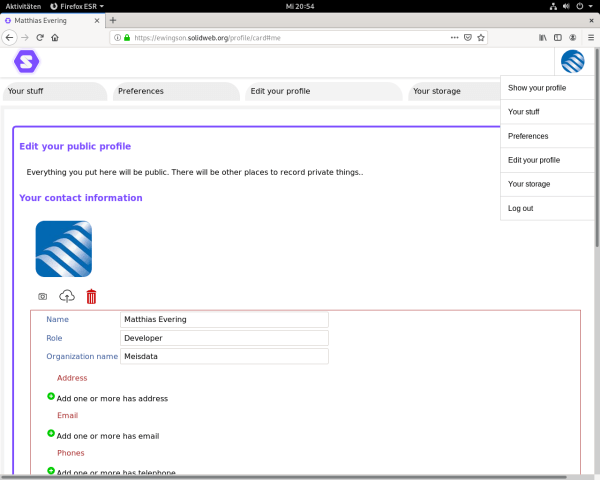Switch to Edit your profile tab
This screenshot has width=600, height=480.
pos(324,91)
